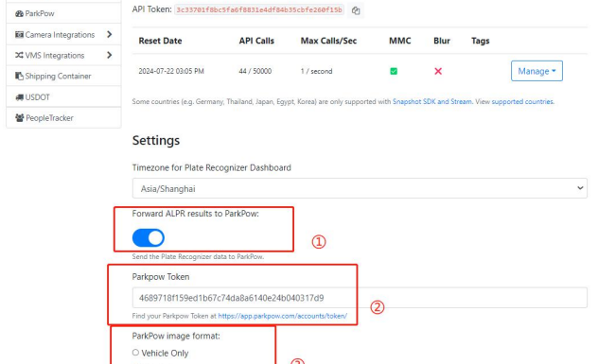This screenshot has width=598, height=364.
Task: Open the Asia/Shanghai timezone dropdown
Action: tap(360, 188)
